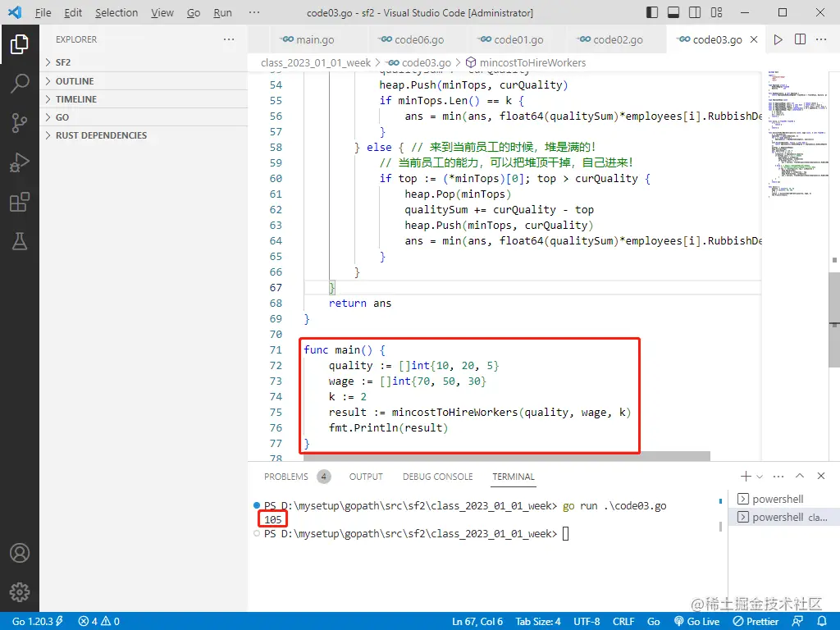Open the Edit menu
This screenshot has width=840, height=630.
(73, 12)
